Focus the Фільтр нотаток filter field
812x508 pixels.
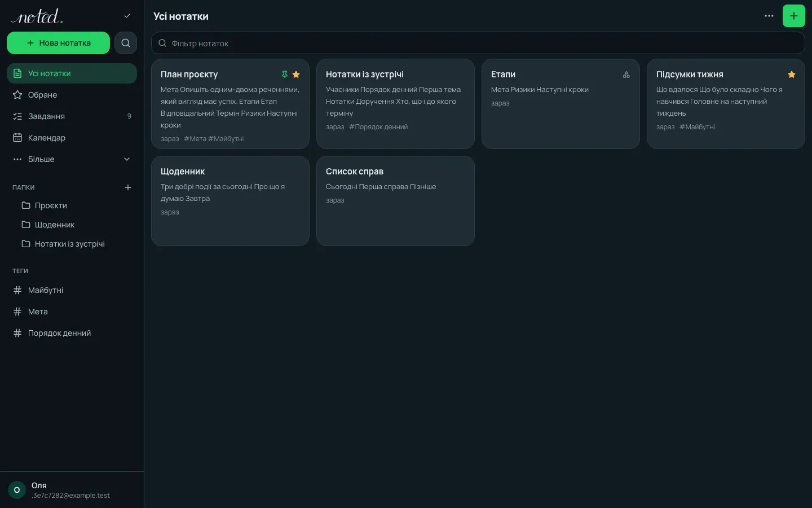click(478, 43)
